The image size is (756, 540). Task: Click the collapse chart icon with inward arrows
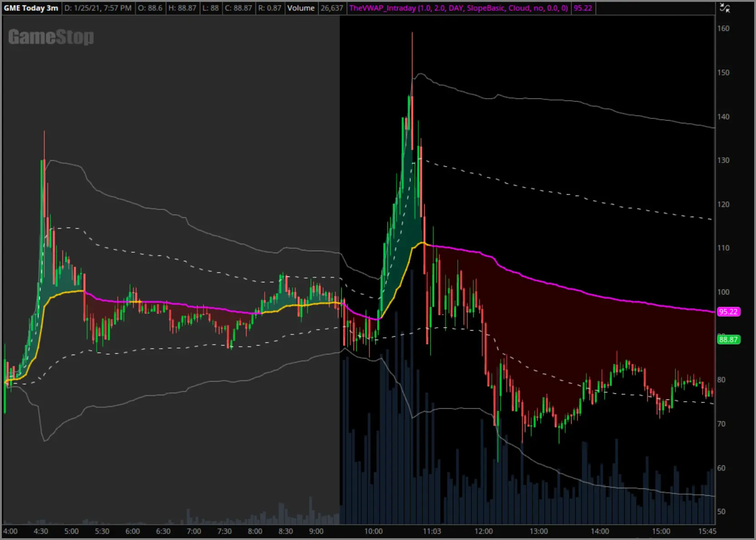point(725,8)
